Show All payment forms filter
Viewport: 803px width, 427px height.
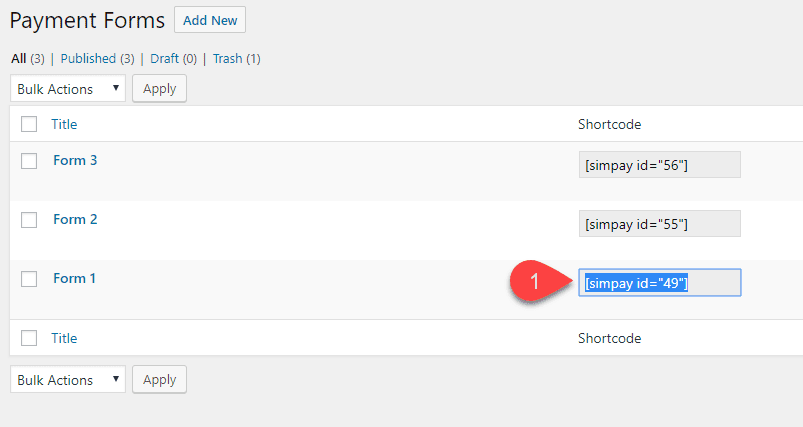(x=18, y=59)
